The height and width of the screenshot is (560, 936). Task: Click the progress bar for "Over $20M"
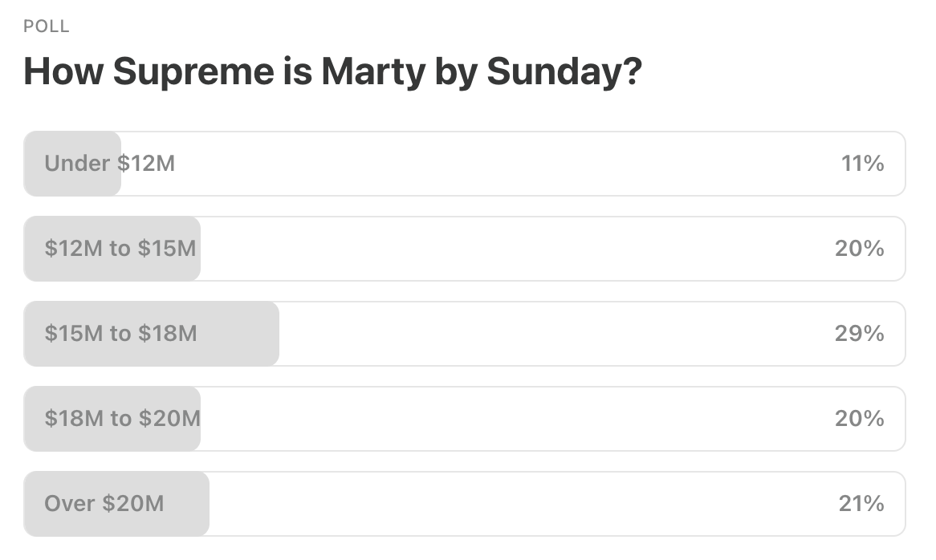[116, 503]
